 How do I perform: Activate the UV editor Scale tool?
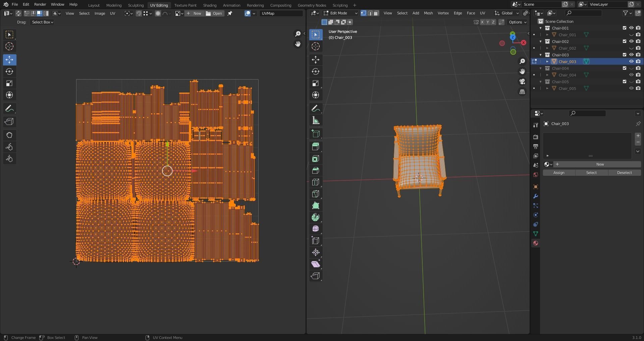click(x=9, y=83)
